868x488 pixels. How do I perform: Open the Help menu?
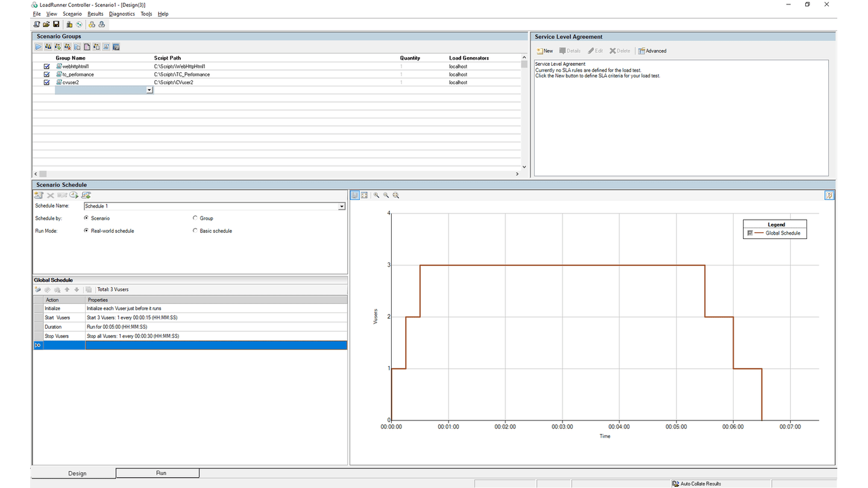[163, 14]
